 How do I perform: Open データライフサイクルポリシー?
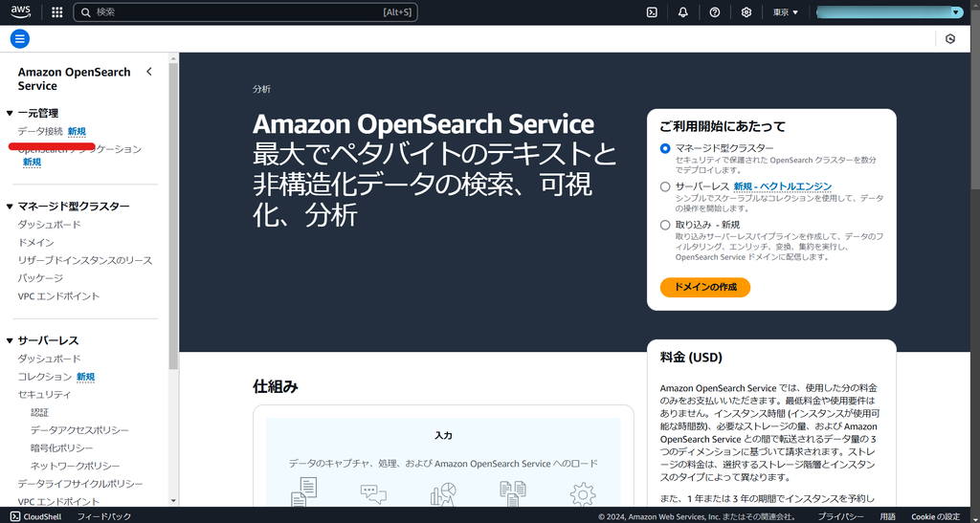click(x=80, y=484)
